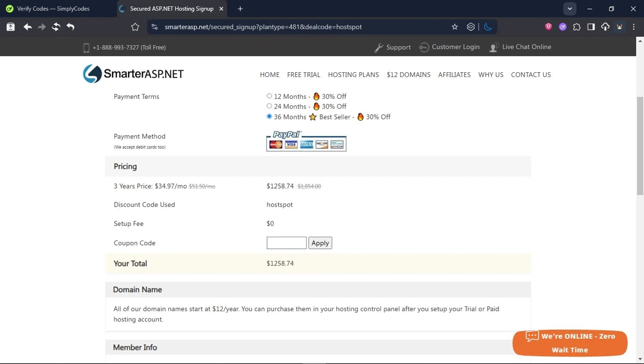Click the Customer Login link

coord(456,47)
